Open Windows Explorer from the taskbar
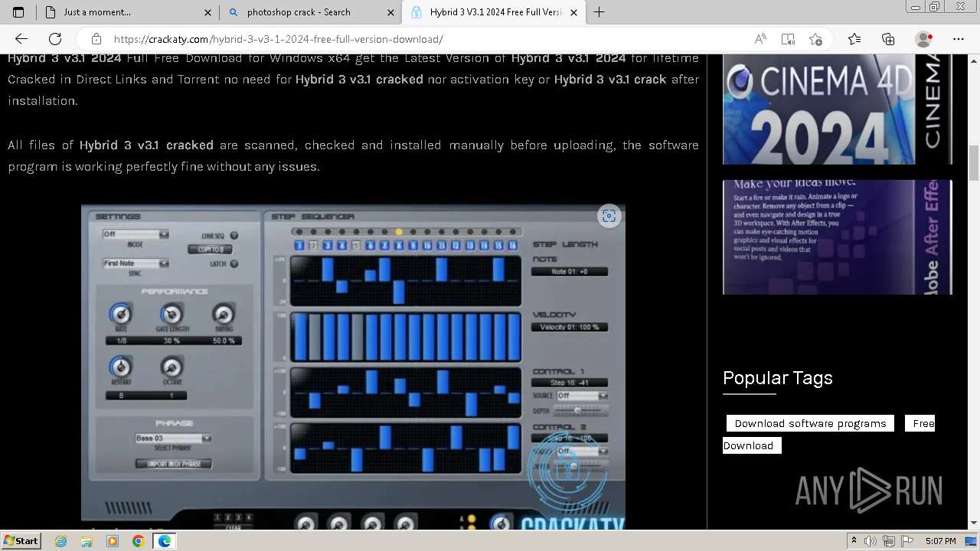This screenshot has height=551, width=980. tap(87, 541)
